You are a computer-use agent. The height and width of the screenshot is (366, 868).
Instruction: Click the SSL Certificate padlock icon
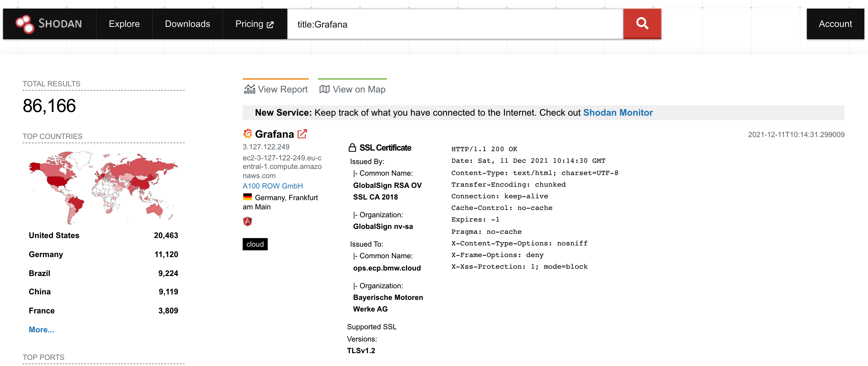(x=352, y=148)
